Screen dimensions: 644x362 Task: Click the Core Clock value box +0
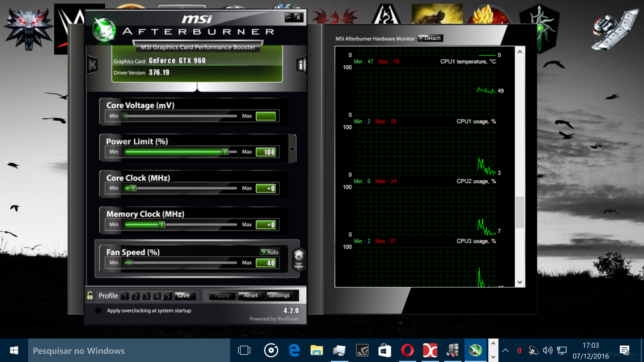[x=266, y=188]
